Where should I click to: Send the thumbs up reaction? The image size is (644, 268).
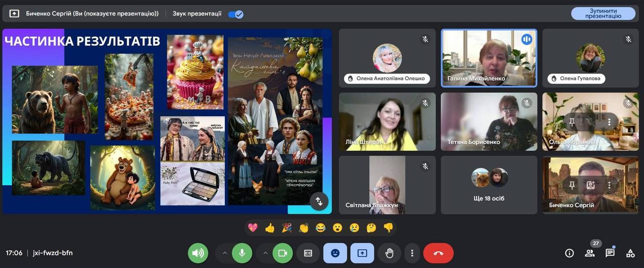(270, 228)
